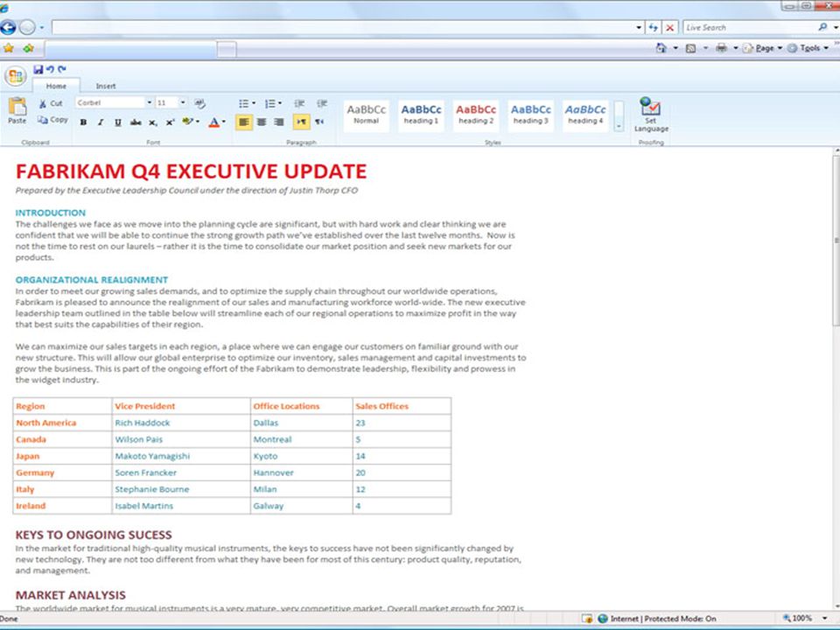840x630 pixels.
Task: Open the highlight color dropdown arrow
Action: [198, 122]
